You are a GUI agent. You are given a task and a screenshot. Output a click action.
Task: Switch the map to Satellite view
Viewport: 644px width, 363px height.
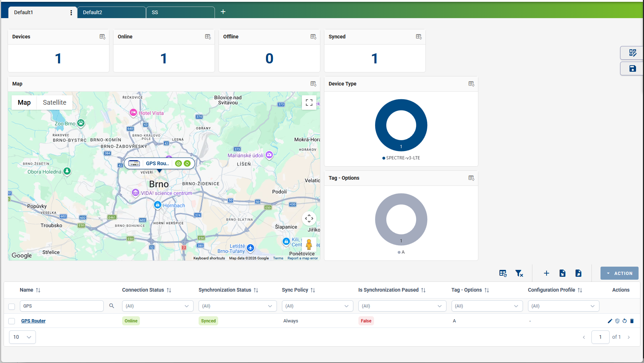coord(54,103)
